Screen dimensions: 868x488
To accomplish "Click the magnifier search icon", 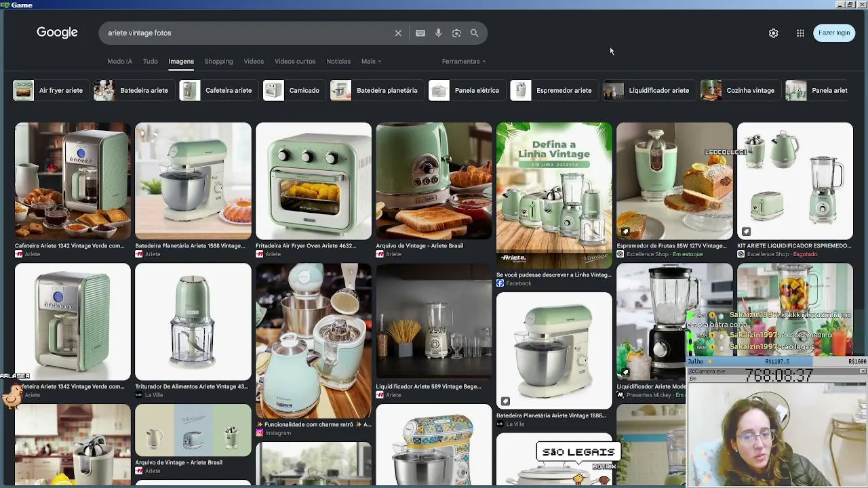I will coord(475,33).
